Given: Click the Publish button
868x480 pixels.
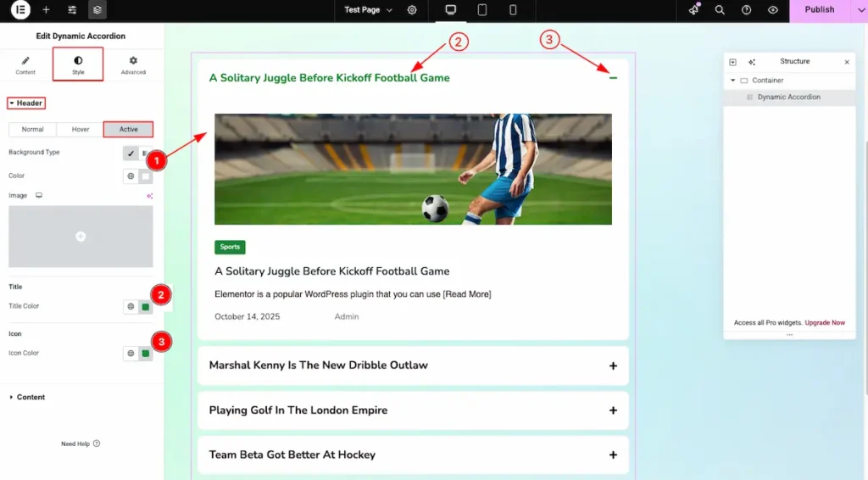Looking at the screenshot, I should pos(819,10).
